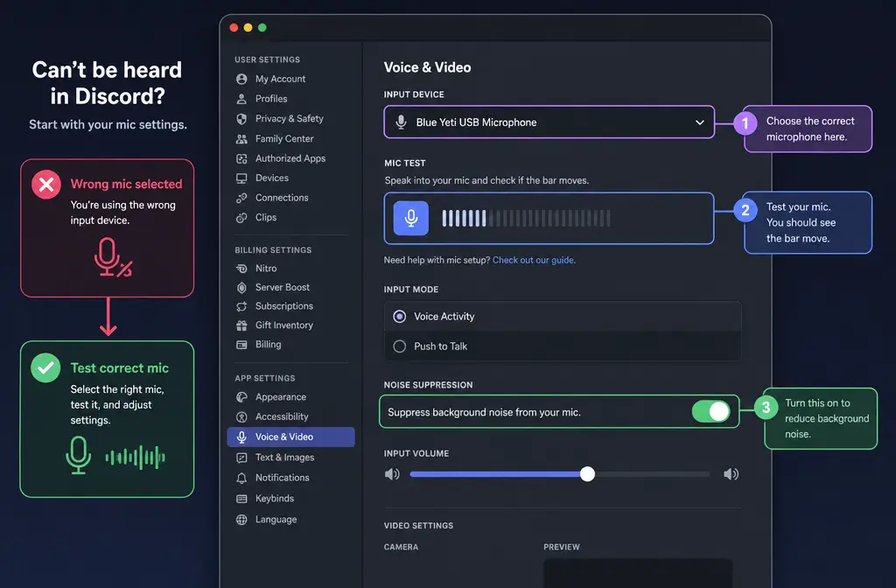Click the mic test level meter bars

pyautogui.click(x=526, y=218)
